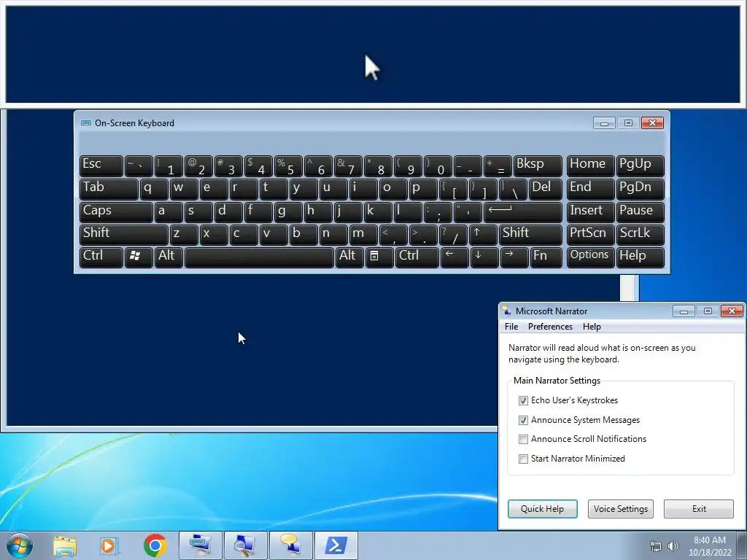Click the left arrow key

[454, 257]
